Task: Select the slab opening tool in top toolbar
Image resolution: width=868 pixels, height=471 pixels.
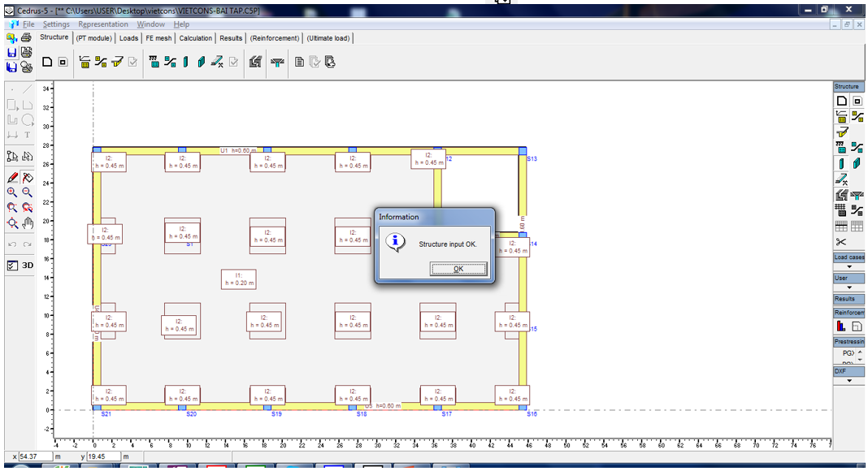Action: point(63,62)
